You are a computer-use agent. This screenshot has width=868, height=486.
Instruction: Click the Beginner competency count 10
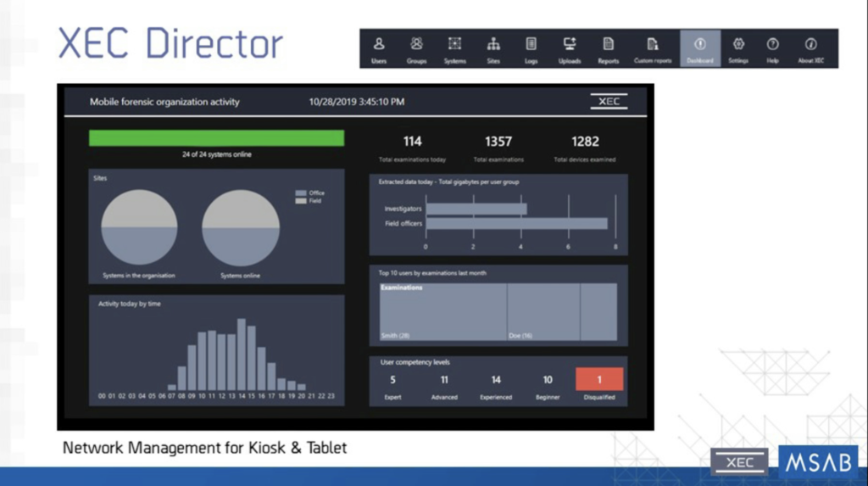(x=548, y=380)
